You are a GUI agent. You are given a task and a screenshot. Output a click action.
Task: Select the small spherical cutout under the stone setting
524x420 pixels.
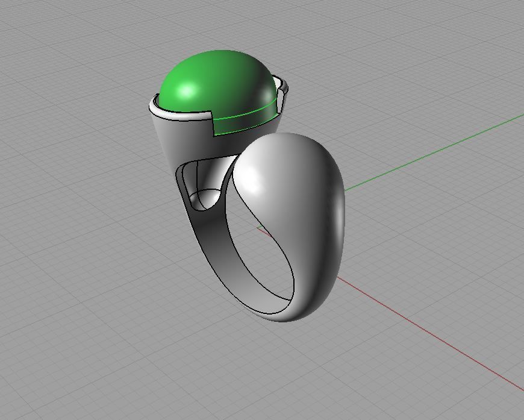[205, 199]
